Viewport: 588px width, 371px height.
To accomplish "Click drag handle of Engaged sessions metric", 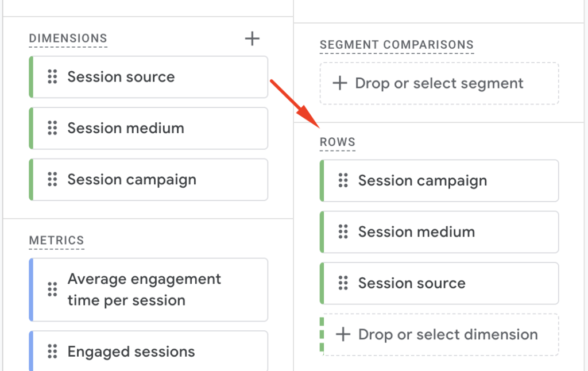I will point(52,351).
